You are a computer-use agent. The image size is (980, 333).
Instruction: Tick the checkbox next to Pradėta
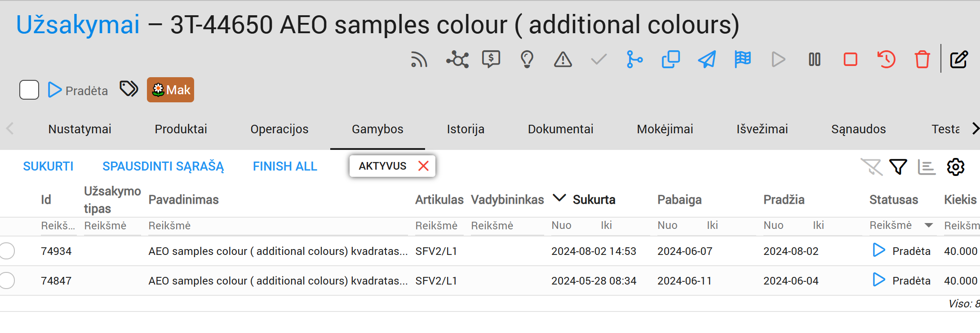pos(29,90)
